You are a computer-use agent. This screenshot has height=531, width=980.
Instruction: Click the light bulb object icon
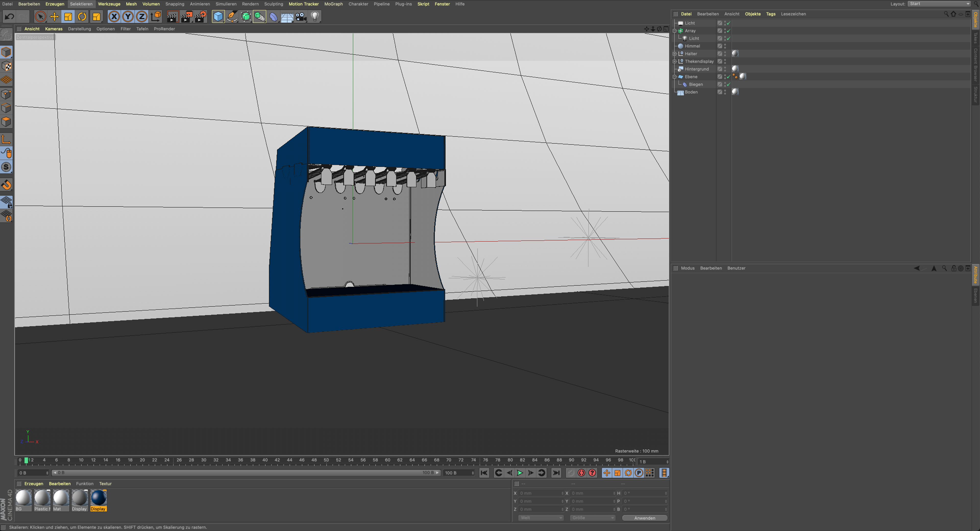(x=315, y=17)
